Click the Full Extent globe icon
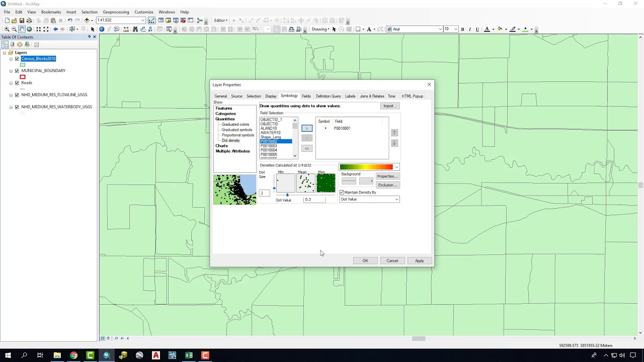 click(29, 29)
